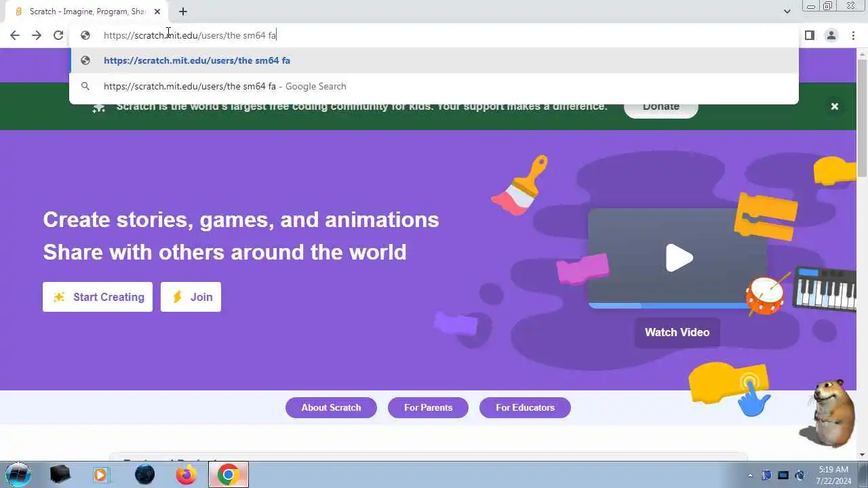868x488 pixels.
Task: Dismiss the donation banner with X
Action: (x=835, y=106)
